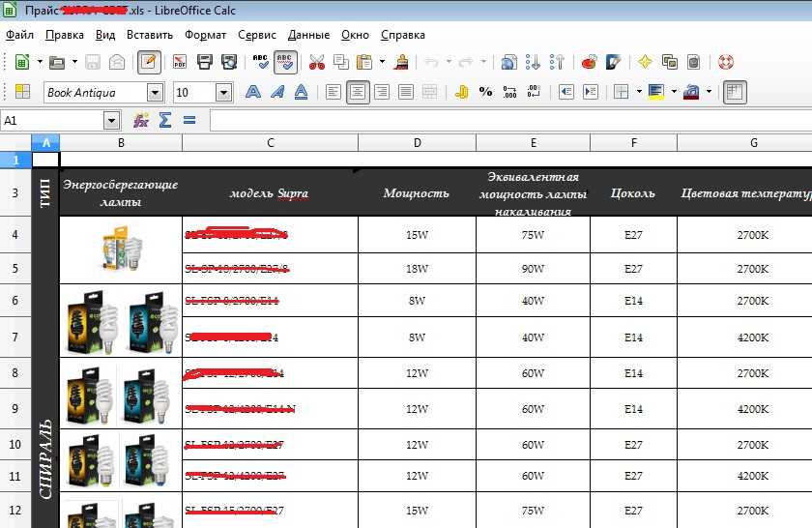Open the Book Antiqua font name dropdown
812x528 pixels.
click(x=155, y=93)
